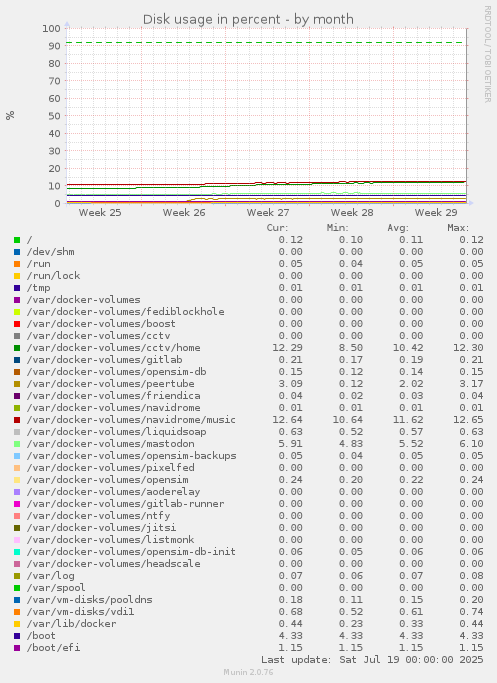
Task: Click the 'Cur:' column header
Action: pyautogui.click(x=277, y=228)
